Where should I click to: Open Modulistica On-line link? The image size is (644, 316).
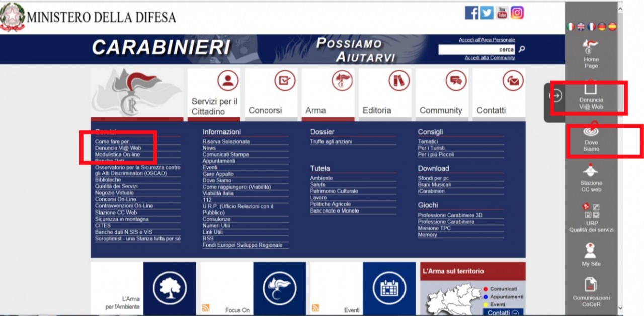pyautogui.click(x=118, y=155)
